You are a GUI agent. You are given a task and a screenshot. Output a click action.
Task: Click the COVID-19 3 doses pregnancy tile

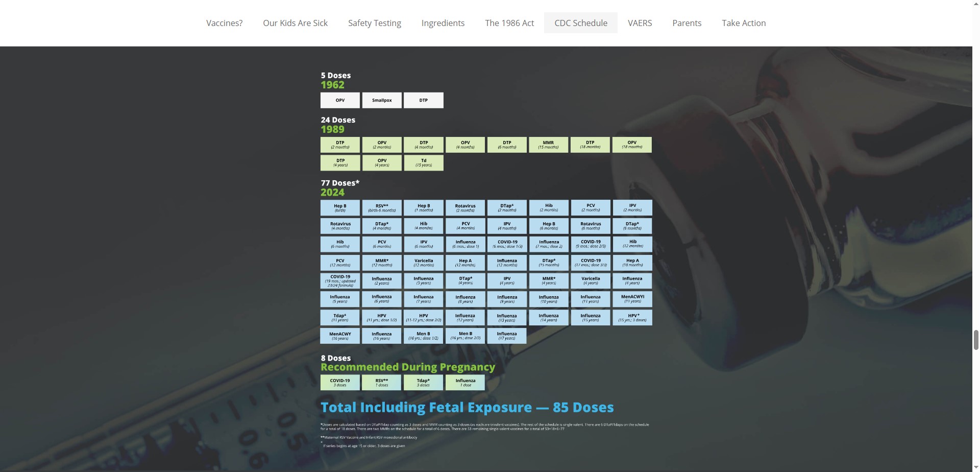click(x=340, y=383)
